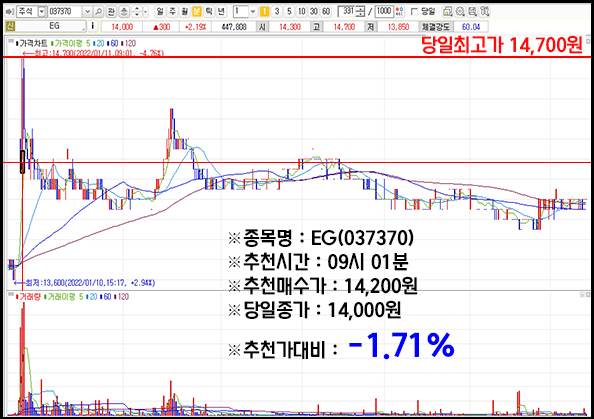Screen dimensions: 594x419
Task: Click the chart tools icon at toolbar end
Action: 485,12
